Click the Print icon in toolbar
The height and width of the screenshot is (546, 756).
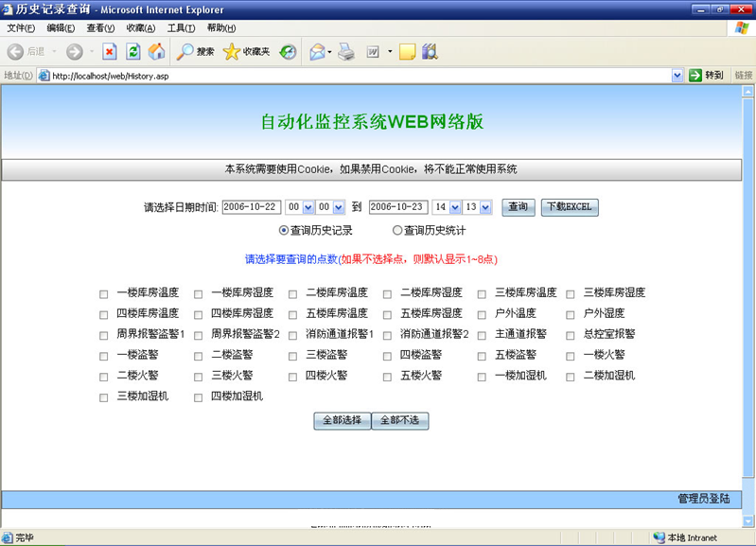tap(346, 52)
